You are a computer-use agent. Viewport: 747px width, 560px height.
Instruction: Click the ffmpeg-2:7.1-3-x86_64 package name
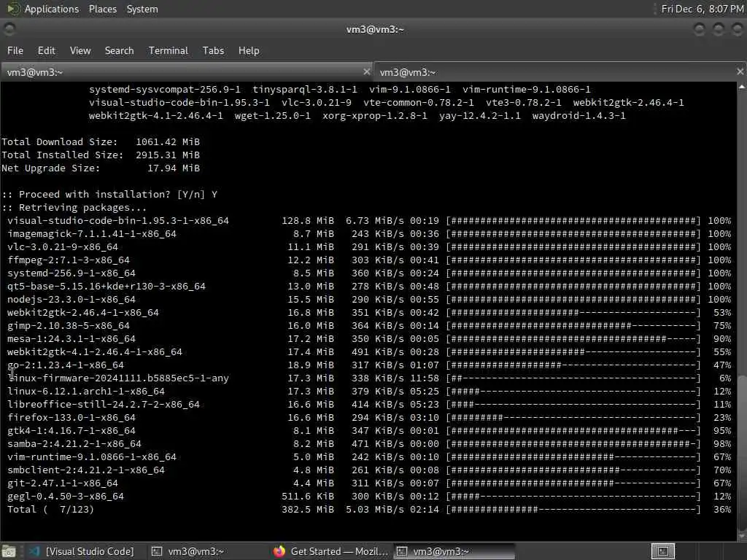68,260
